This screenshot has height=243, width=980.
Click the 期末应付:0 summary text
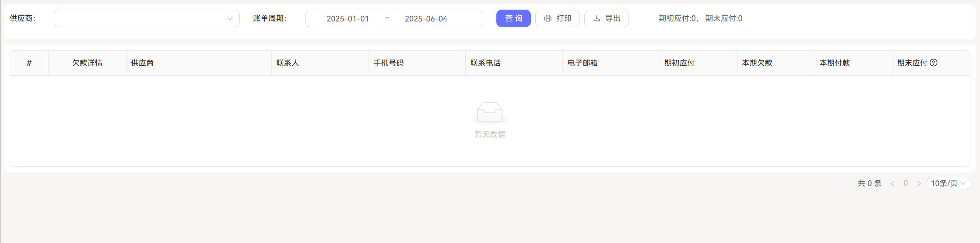tap(724, 18)
